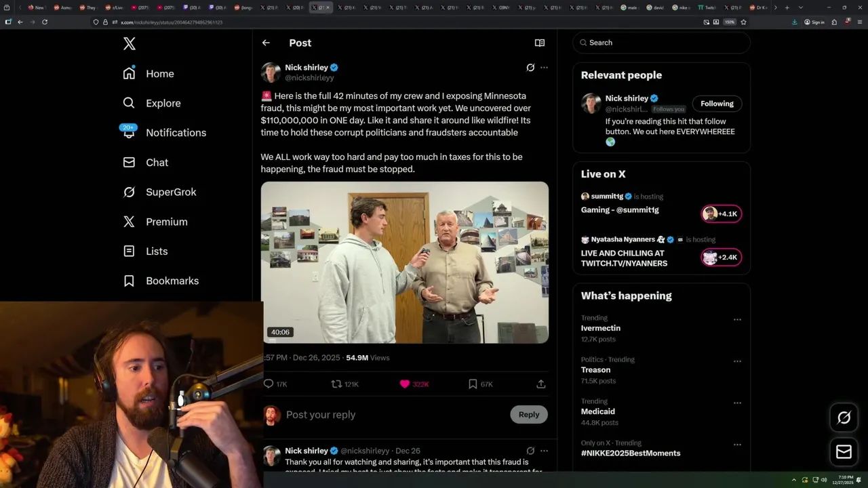Open the Explore page
The image size is (868, 488).
click(152, 103)
